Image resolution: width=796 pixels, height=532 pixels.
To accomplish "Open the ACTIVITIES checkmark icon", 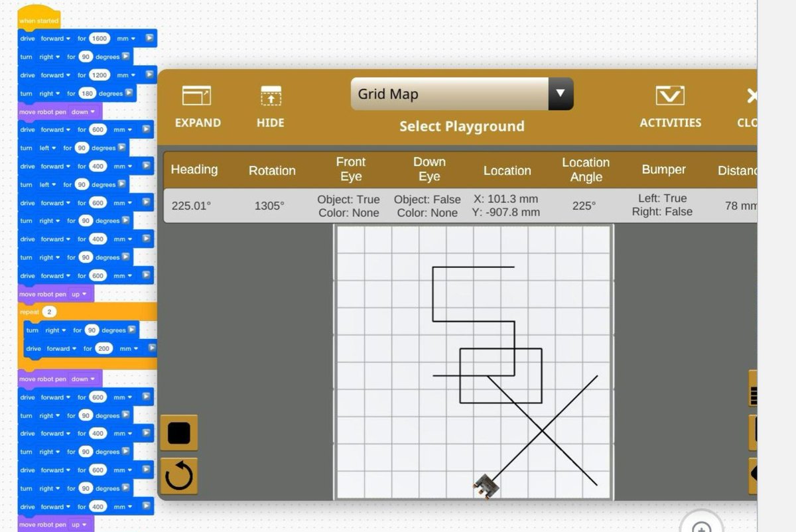I will point(670,96).
